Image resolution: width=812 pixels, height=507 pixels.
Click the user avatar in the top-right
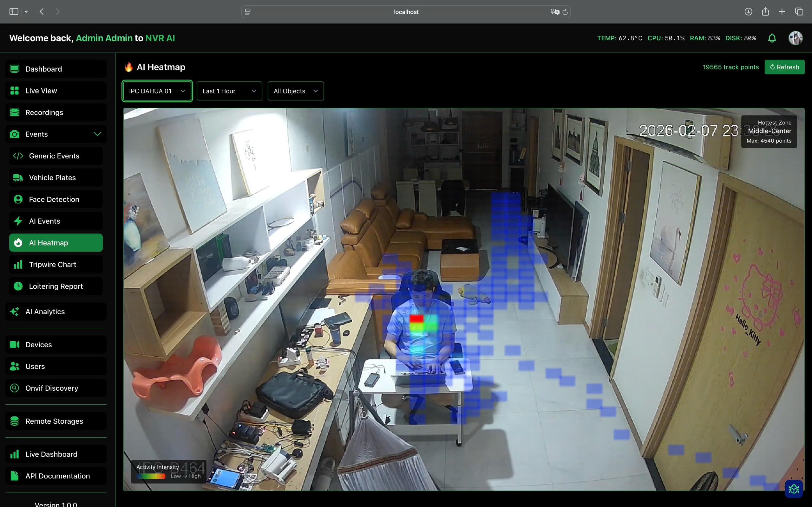tap(796, 38)
